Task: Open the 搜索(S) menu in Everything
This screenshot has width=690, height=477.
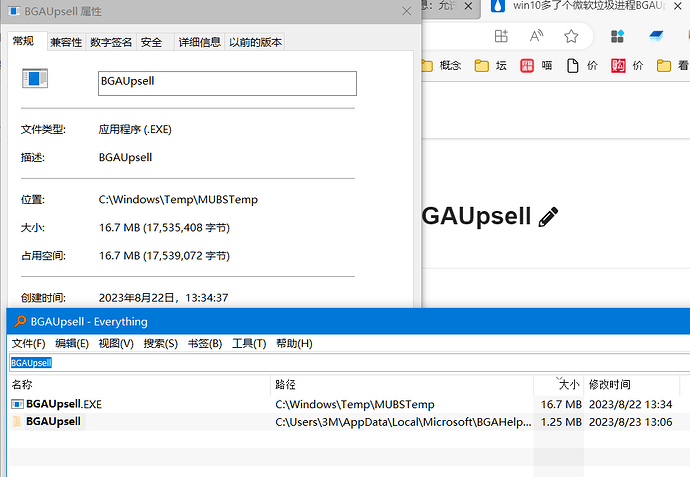Action: pyautogui.click(x=160, y=343)
